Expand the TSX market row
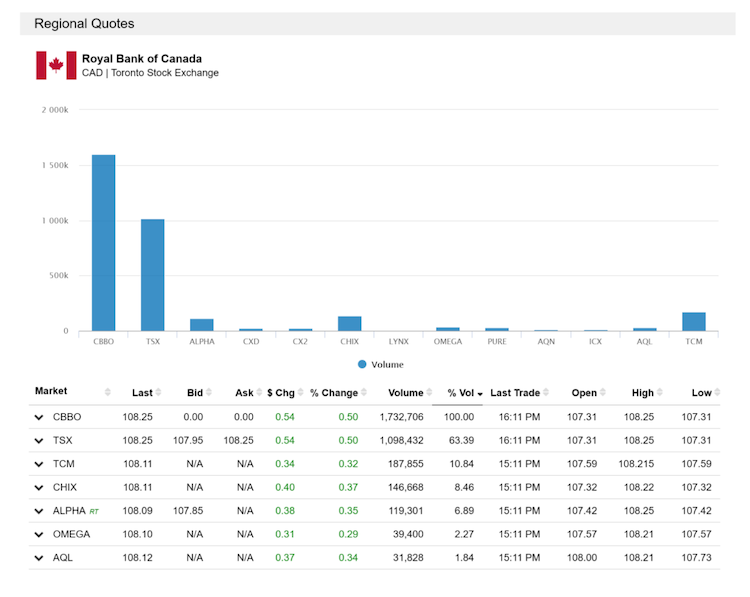This screenshot has height=597, width=750. coord(39,440)
